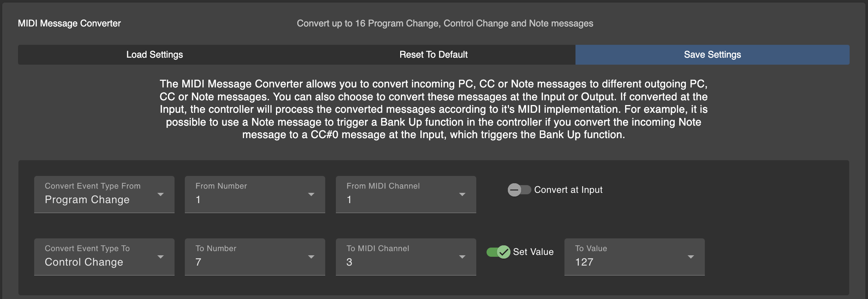Click the arrow icon in Convert Event Type To
This screenshot has height=299, width=868.
pos(161,257)
